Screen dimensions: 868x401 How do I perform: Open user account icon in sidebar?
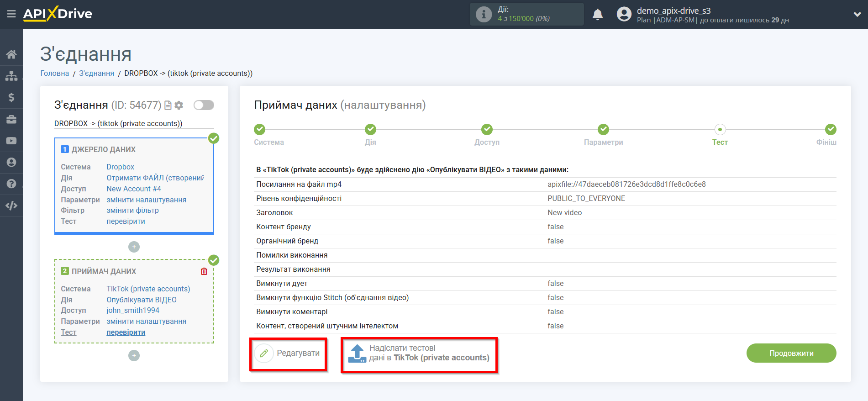click(11, 162)
